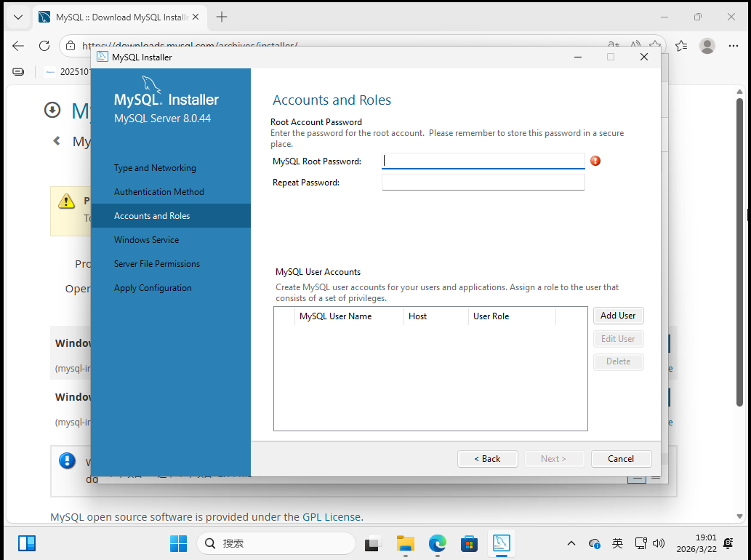Click the Edit User button

(x=618, y=339)
